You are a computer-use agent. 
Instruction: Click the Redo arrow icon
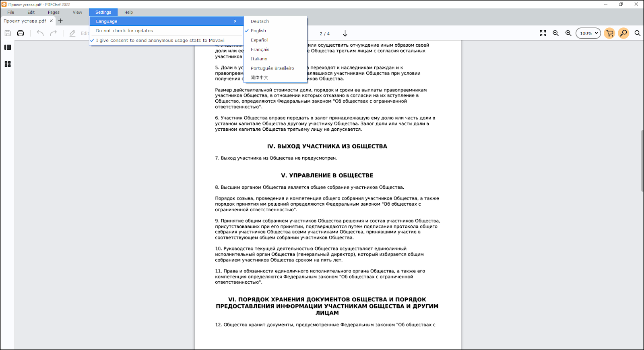[x=53, y=33]
